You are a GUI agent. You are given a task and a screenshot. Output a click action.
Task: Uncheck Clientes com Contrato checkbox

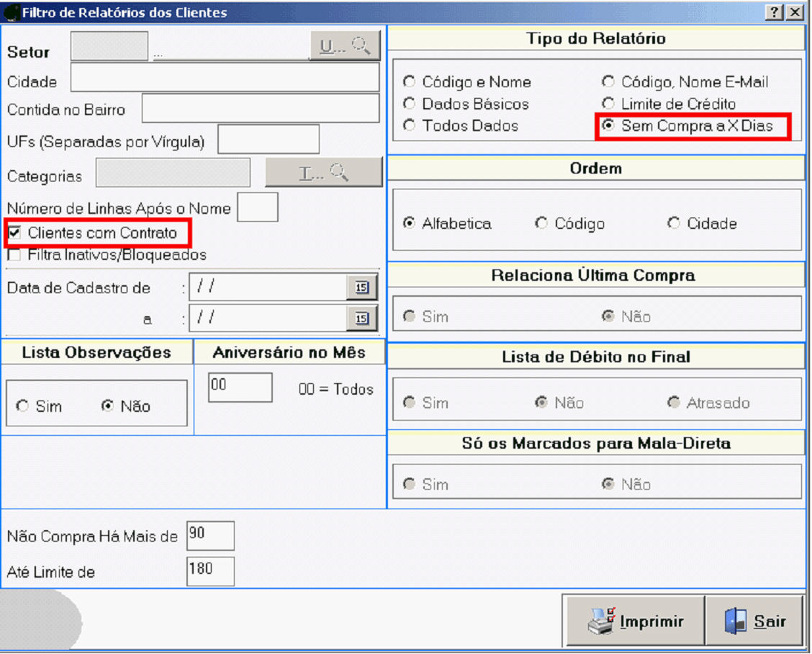click(14, 233)
